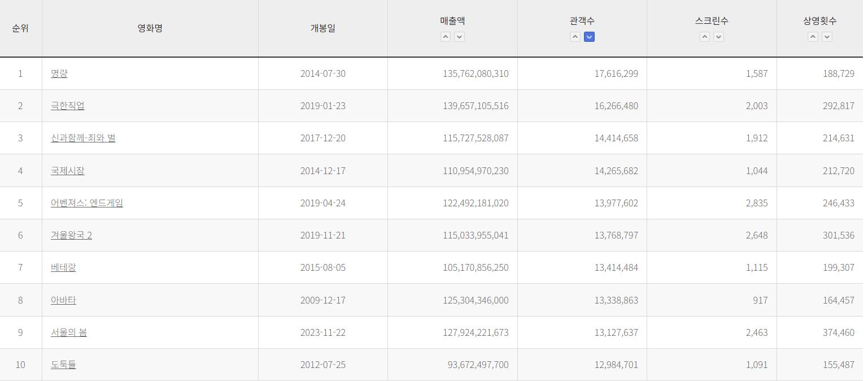Screen dimensions: 868x381
Task: Select screen count 2,835
Action: 757,203
